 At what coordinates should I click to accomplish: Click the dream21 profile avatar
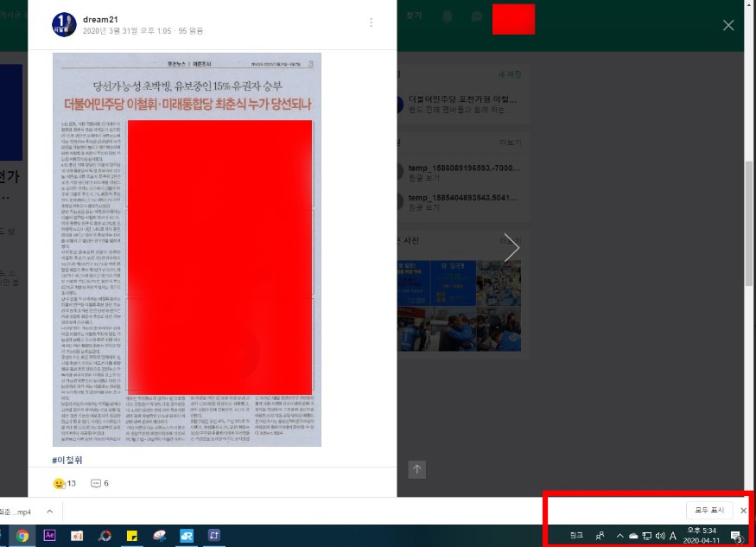coord(64,24)
